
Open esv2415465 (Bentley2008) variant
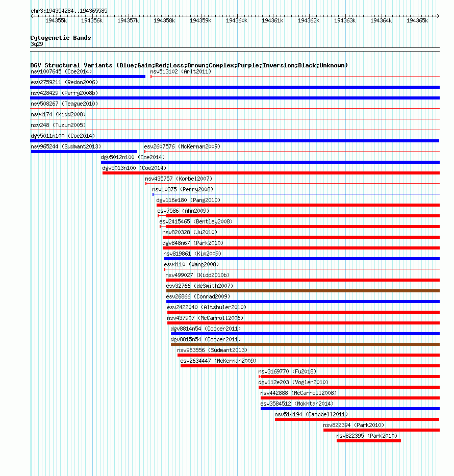click(196, 221)
